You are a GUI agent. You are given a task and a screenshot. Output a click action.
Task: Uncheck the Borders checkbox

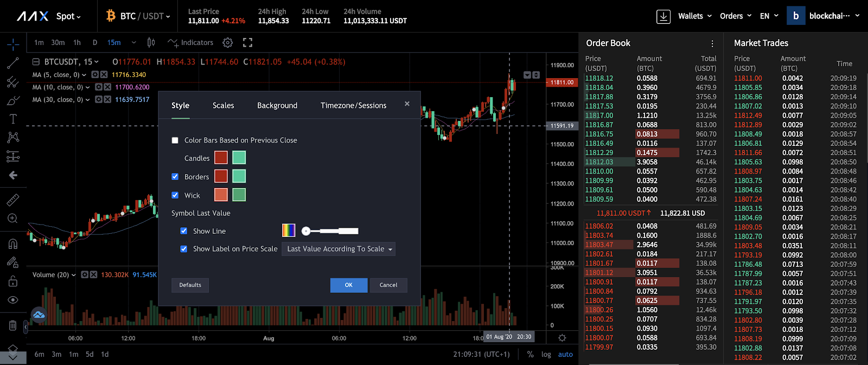tap(175, 177)
